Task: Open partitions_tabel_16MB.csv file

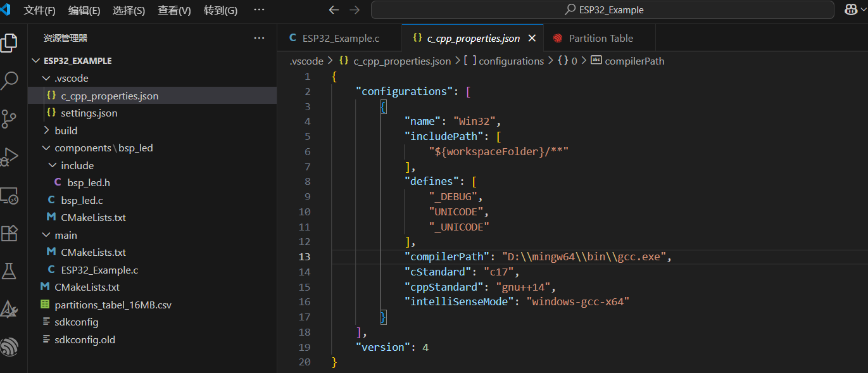Action: tap(152, 305)
